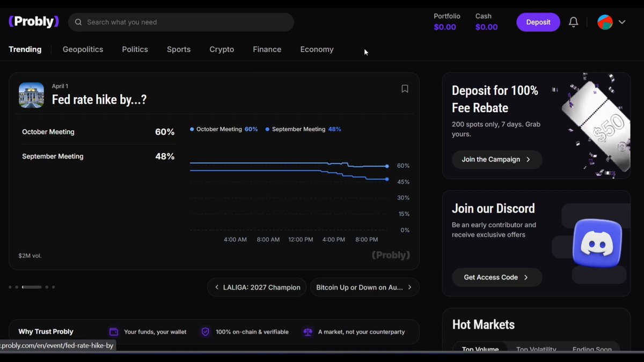Viewport: 644px width, 362px height.
Task: Click the $2M vol. text
Action: coord(30,256)
